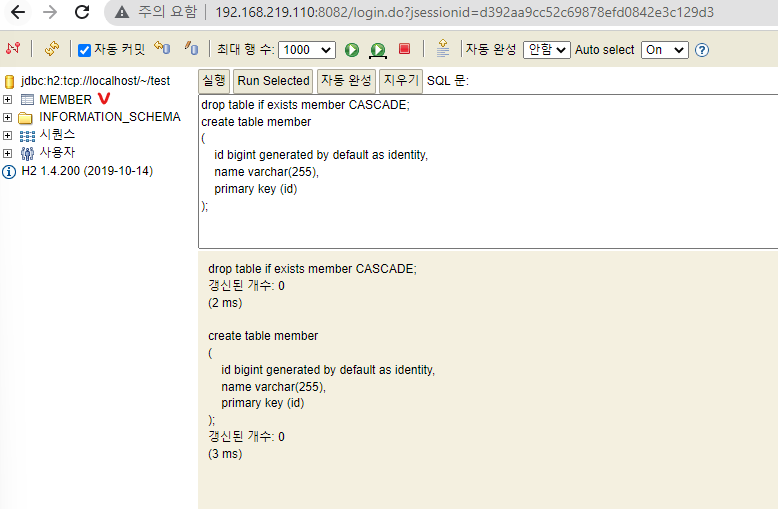This screenshot has height=509, width=778.
Task: Click the Run Selected toolbar icon
Action: coord(378,50)
